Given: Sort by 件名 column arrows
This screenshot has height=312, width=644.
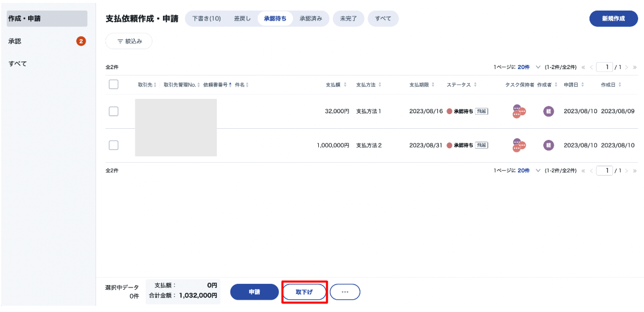Looking at the screenshot, I should (247, 85).
